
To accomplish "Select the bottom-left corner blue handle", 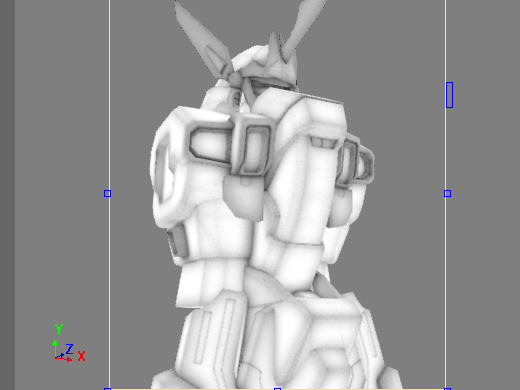I will [107, 389].
